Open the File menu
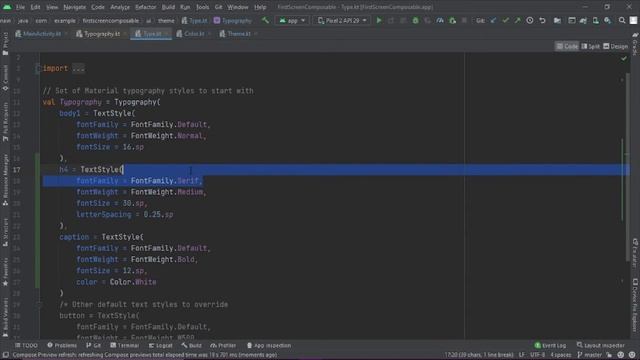 point(20,7)
